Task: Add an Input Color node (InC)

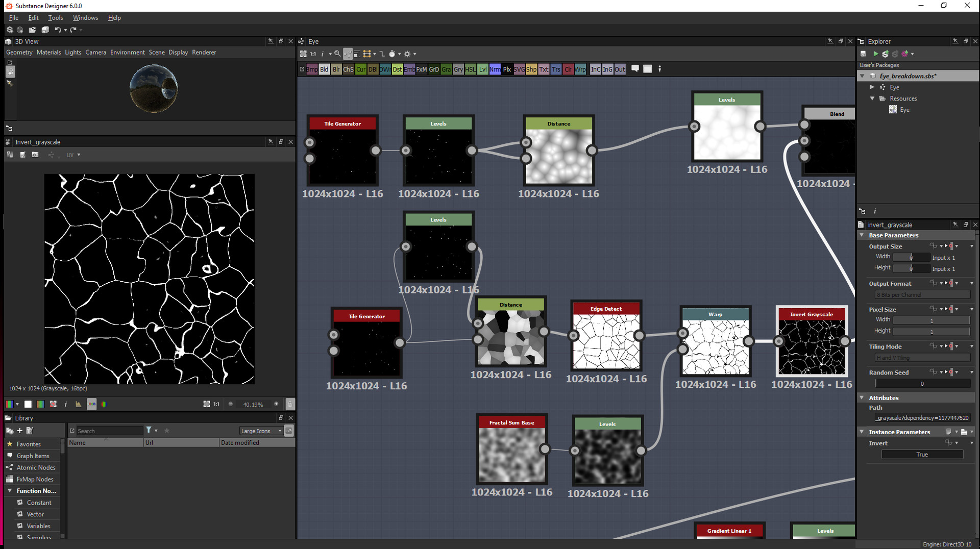Action: 595,69
